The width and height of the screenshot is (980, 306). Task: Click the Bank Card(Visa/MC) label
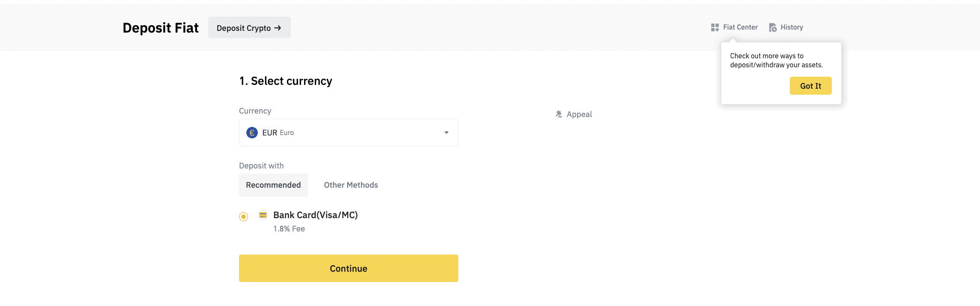315,215
